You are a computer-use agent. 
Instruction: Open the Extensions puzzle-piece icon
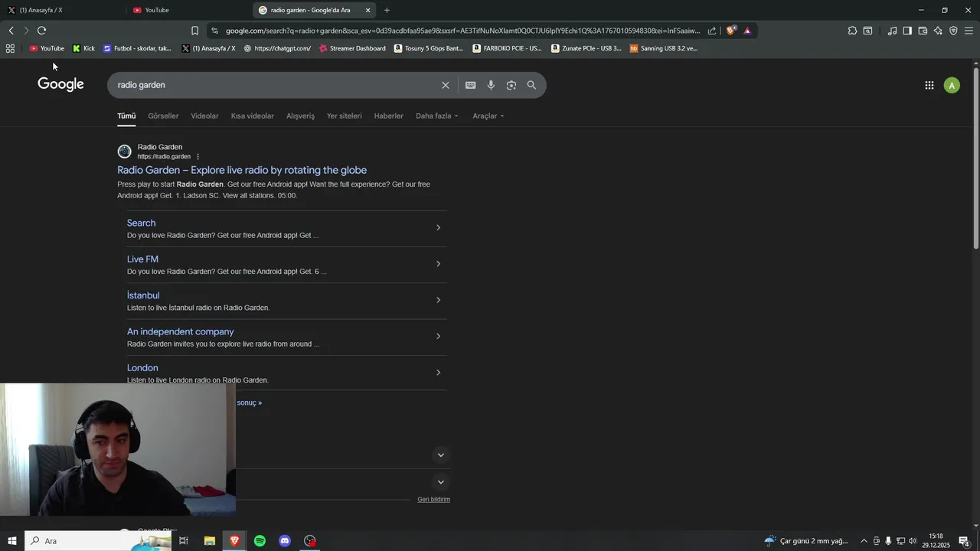(x=852, y=31)
